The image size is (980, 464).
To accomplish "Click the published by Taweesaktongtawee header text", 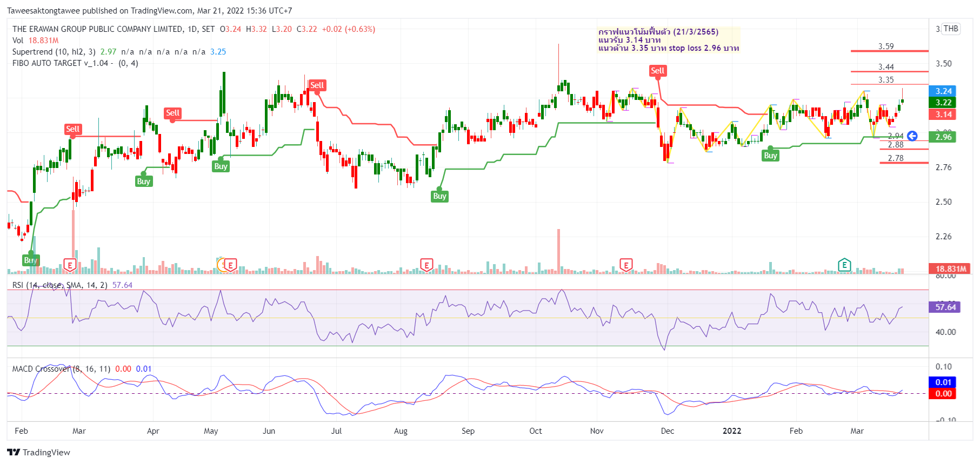I will tap(149, 11).
